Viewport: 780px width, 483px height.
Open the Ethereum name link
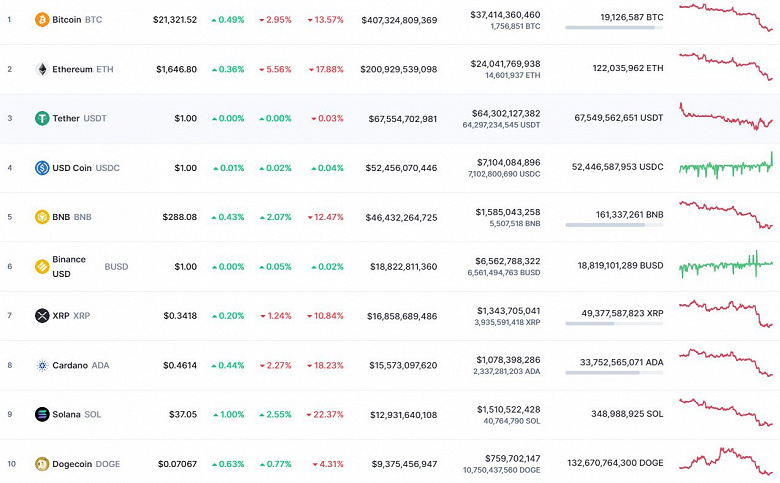pos(72,69)
